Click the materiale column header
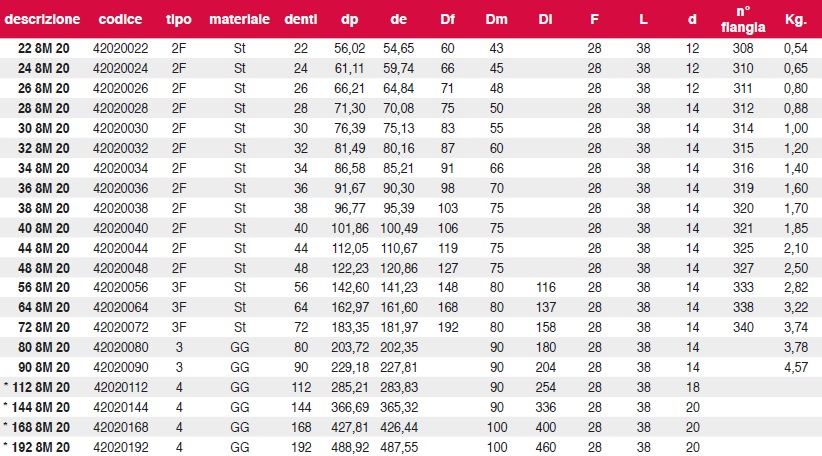This screenshot has height=456, width=822. pyautogui.click(x=240, y=19)
